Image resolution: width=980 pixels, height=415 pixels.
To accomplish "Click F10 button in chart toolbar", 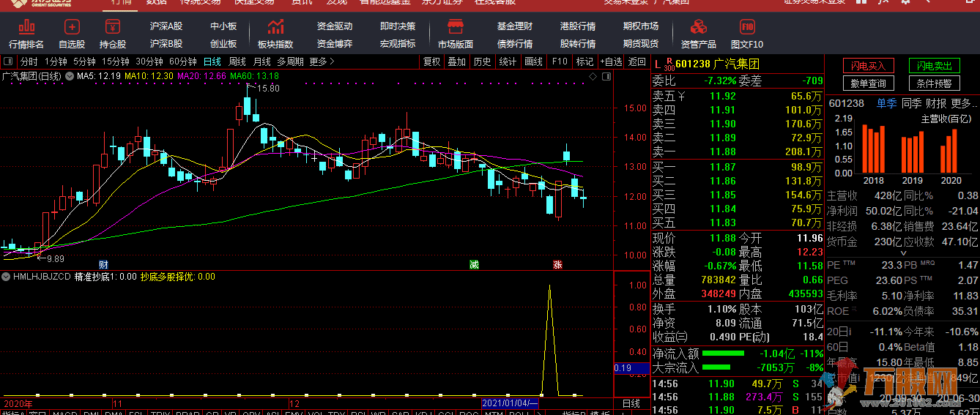I will point(560,61).
